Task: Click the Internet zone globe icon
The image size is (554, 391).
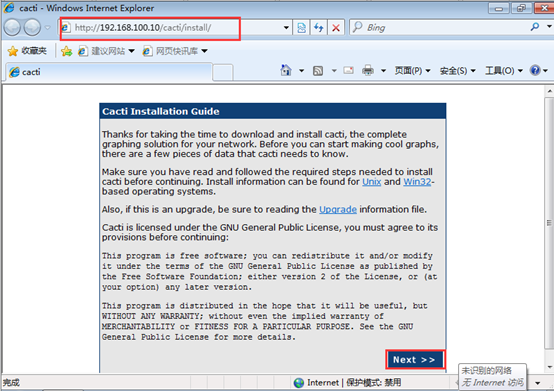Action: (299, 383)
